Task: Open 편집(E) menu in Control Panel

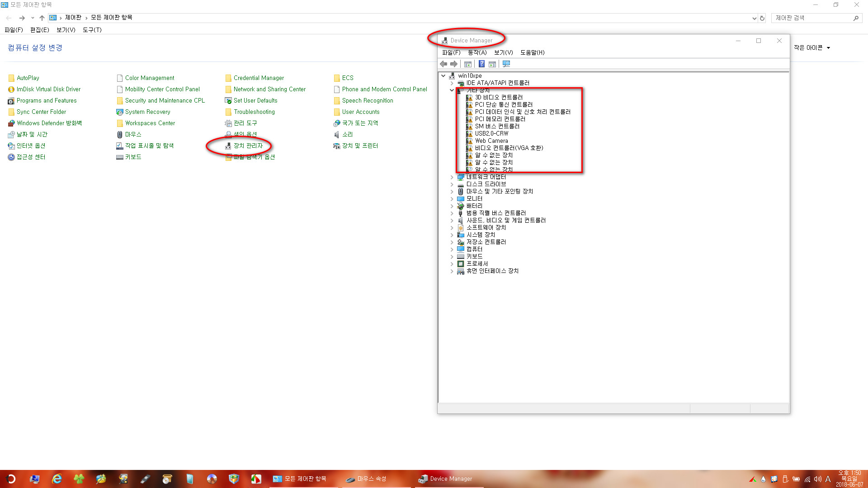Action: tap(39, 30)
